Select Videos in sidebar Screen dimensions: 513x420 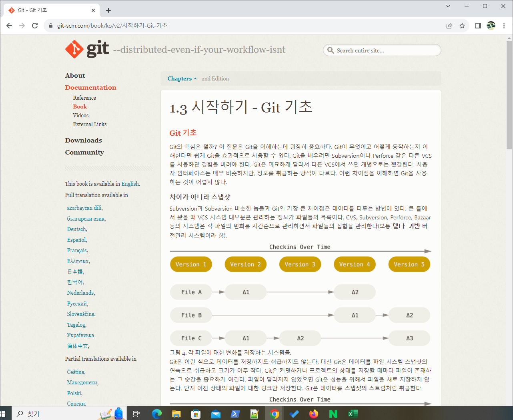[81, 115]
